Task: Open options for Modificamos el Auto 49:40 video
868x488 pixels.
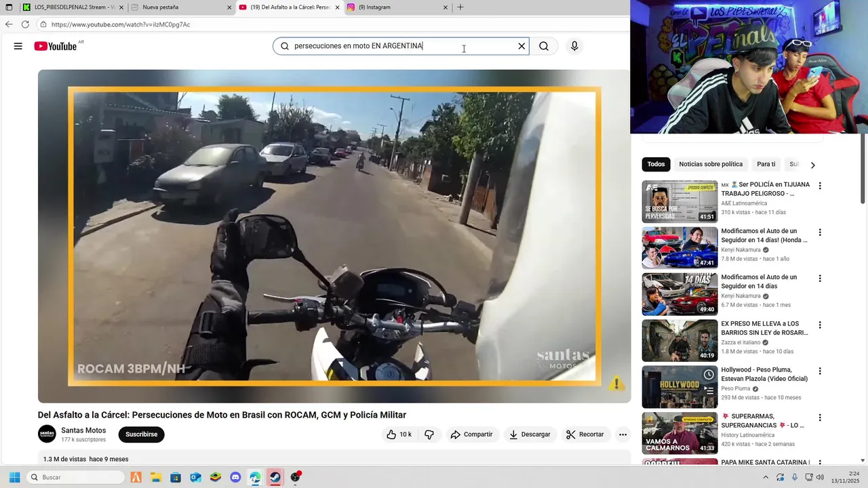Action: click(x=820, y=279)
